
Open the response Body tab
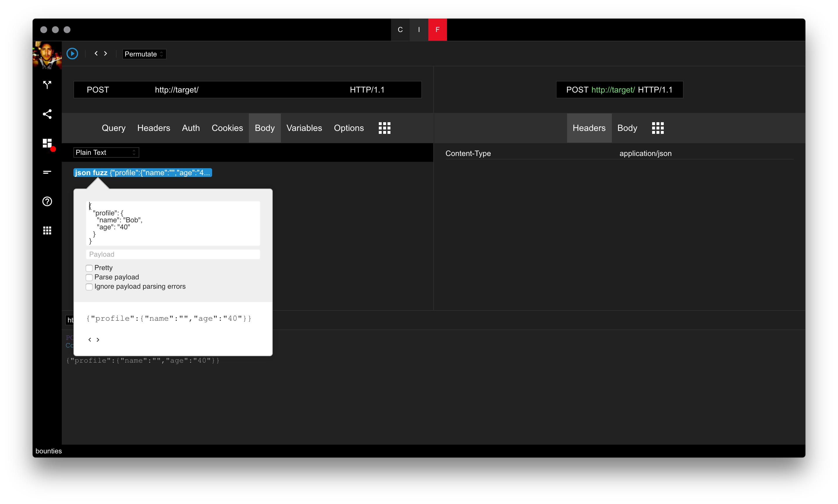pyautogui.click(x=627, y=128)
